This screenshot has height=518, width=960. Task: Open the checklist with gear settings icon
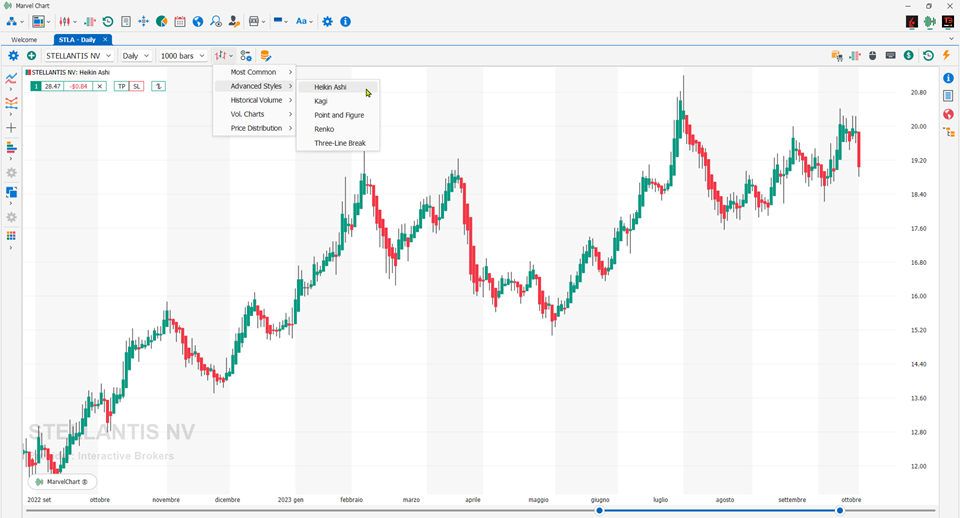[x=246, y=56]
